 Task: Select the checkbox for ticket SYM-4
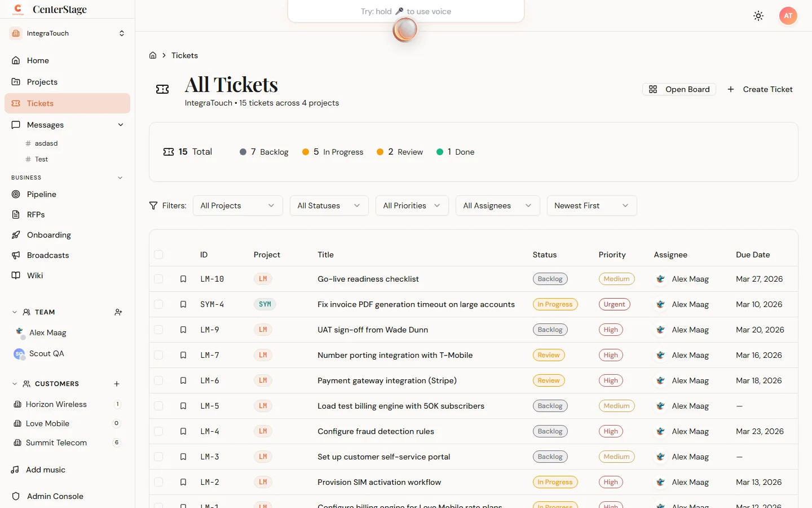158,304
